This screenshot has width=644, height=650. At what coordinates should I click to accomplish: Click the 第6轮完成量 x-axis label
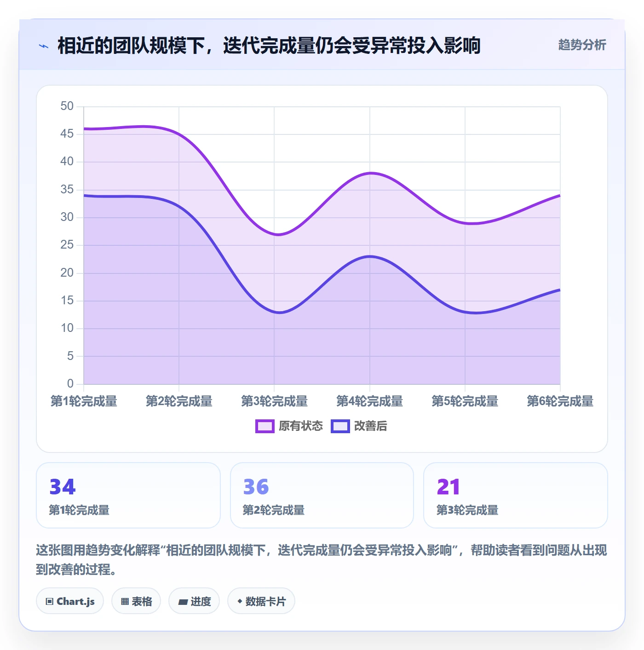click(x=560, y=401)
